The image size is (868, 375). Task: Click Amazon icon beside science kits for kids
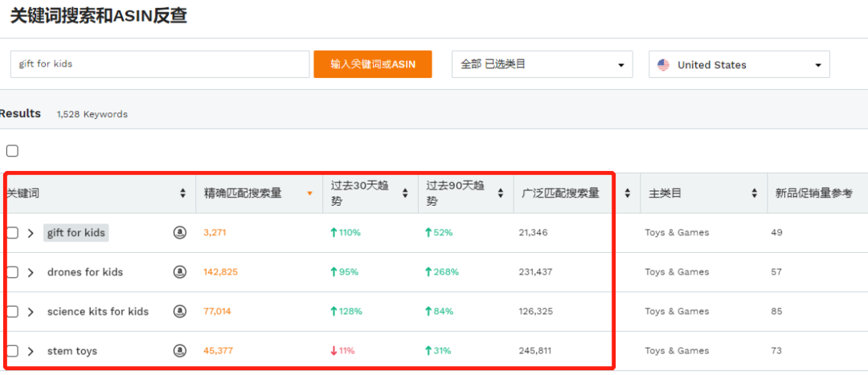[180, 312]
